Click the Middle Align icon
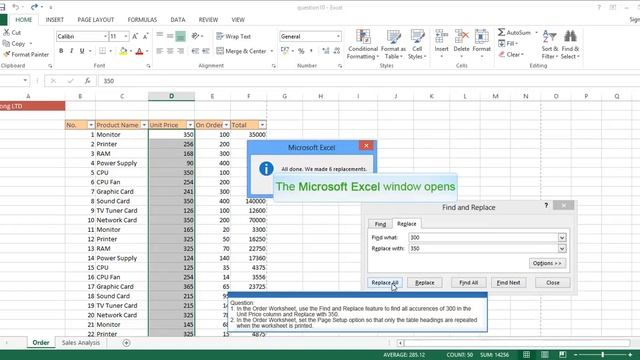This screenshot has height=360, width=640. [x=170, y=36]
